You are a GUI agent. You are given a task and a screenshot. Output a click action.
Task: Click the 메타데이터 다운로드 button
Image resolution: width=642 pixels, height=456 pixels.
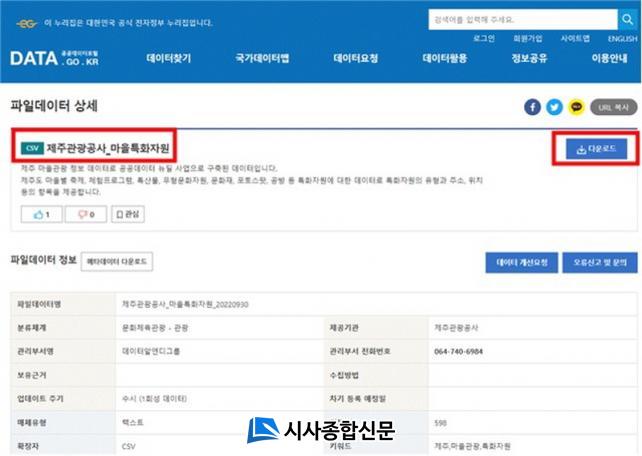point(118,261)
